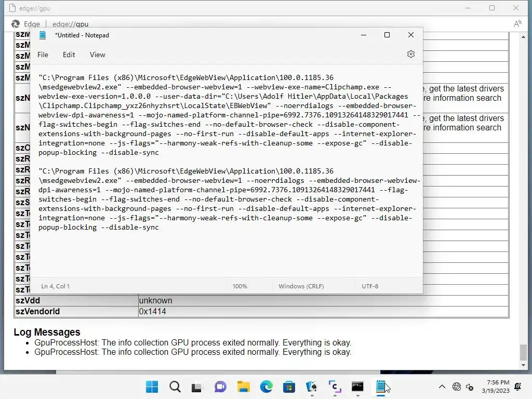The image size is (532, 399).
Task: Expand hidden system tray icons chevron
Action: [x=442, y=387]
